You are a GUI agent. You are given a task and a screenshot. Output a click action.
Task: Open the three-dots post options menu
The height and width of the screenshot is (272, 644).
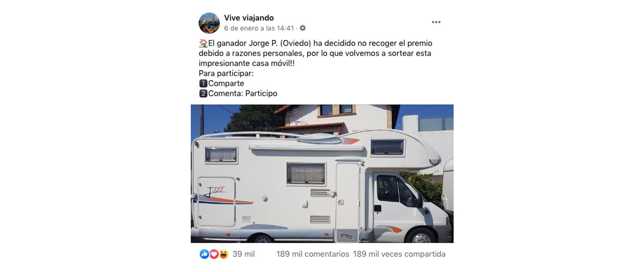pyautogui.click(x=436, y=22)
